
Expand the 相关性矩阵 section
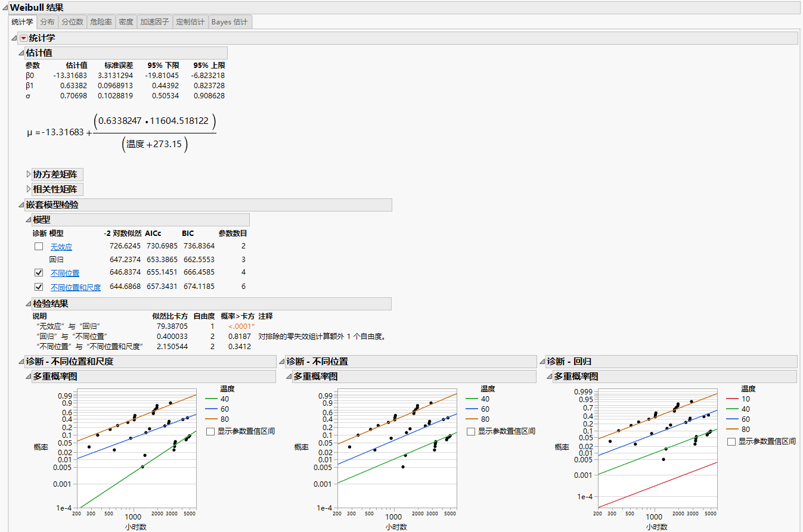coord(29,189)
